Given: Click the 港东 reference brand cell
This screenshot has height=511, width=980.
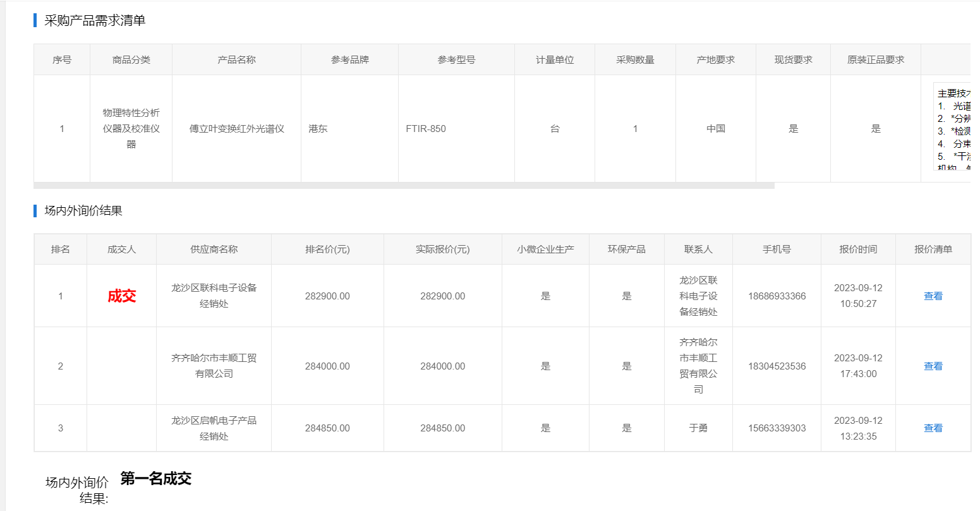Looking at the screenshot, I should [318, 129].
